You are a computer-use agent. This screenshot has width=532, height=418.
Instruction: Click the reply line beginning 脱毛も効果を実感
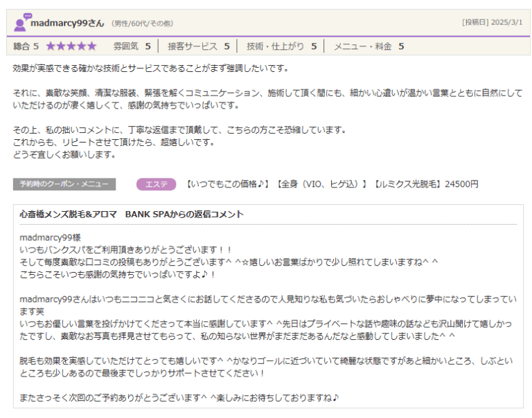[266, 367]
